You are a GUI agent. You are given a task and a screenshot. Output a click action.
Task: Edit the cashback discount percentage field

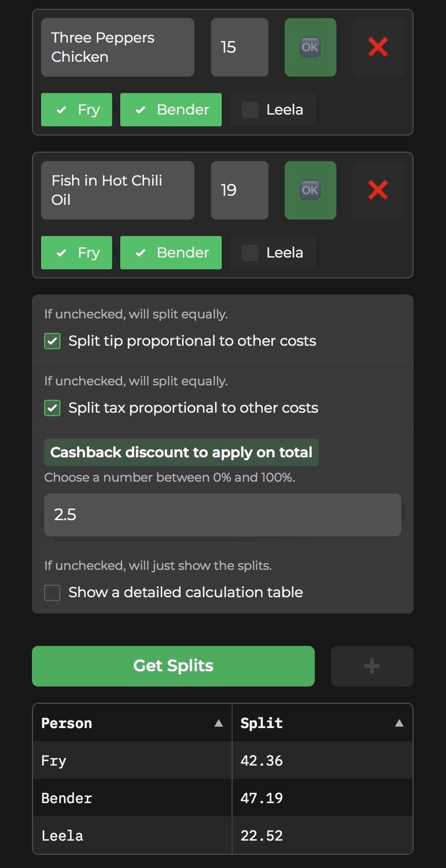click(x=222, y=515)
